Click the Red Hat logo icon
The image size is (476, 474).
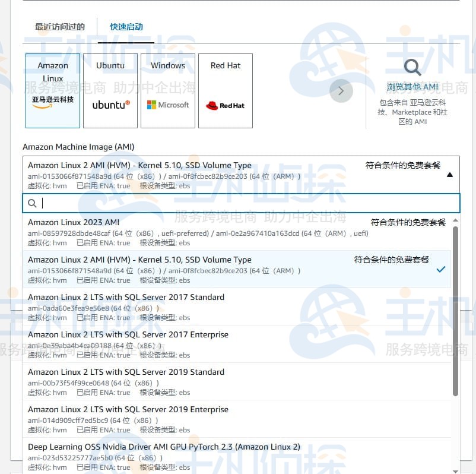click(x=225, y=105)
